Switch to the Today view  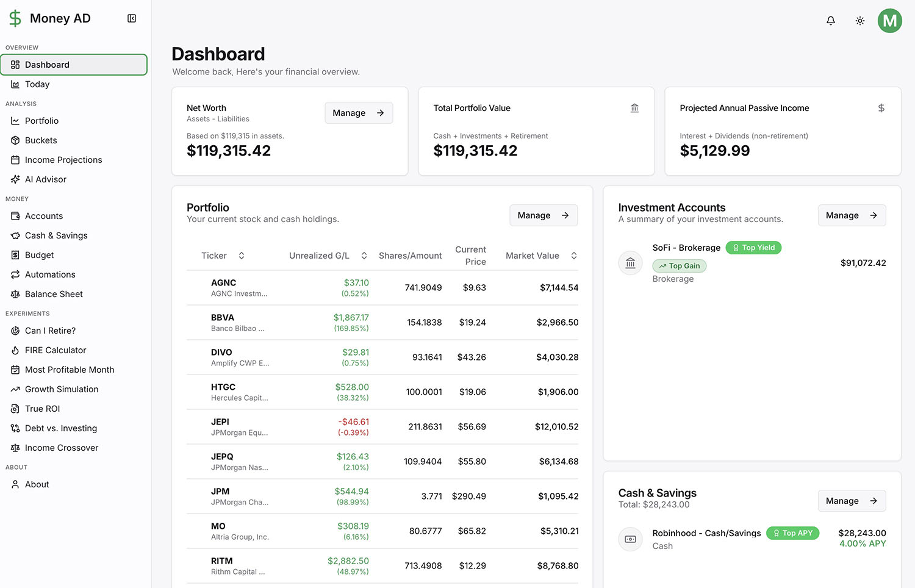point(37,84)
